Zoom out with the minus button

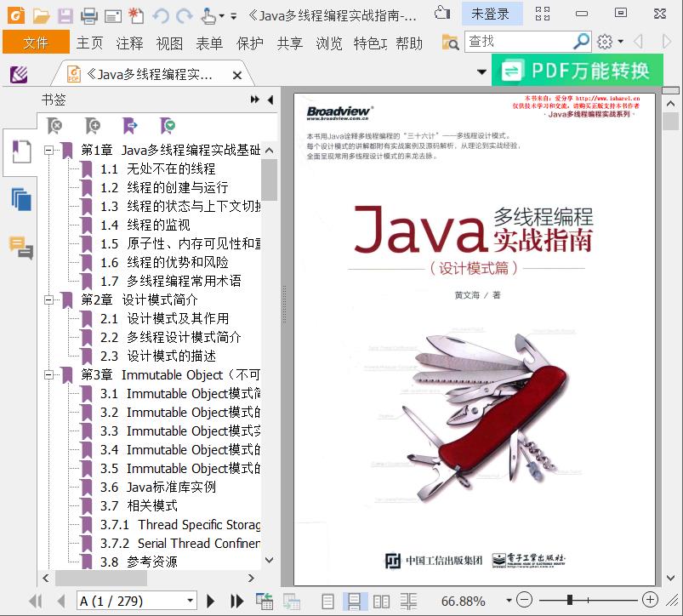coord(525,601)
